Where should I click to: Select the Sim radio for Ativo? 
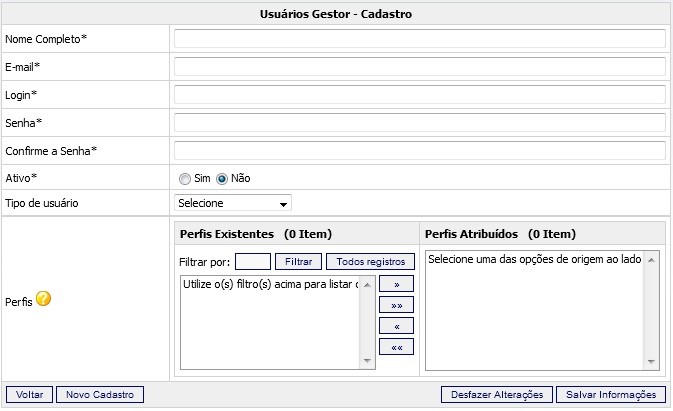(x=184, y=178)
